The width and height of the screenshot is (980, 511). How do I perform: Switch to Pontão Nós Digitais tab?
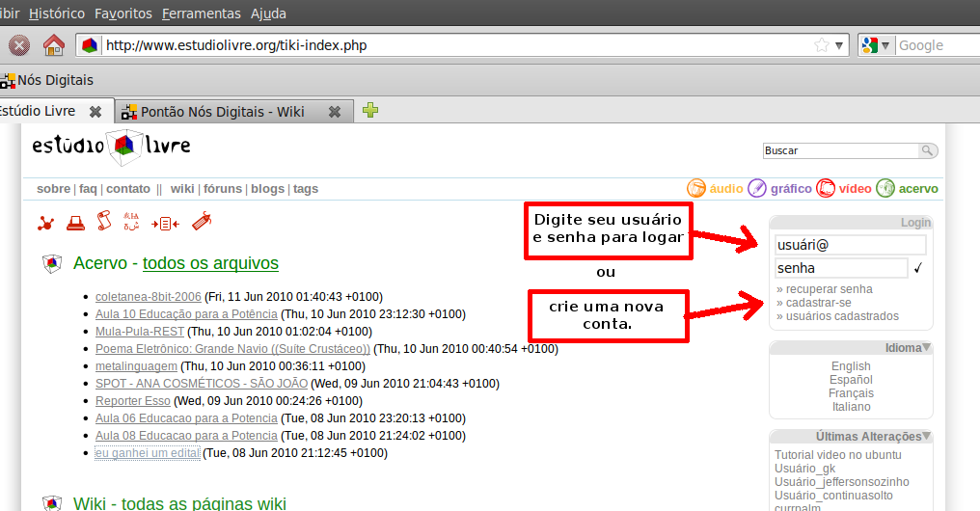[222, 112]
